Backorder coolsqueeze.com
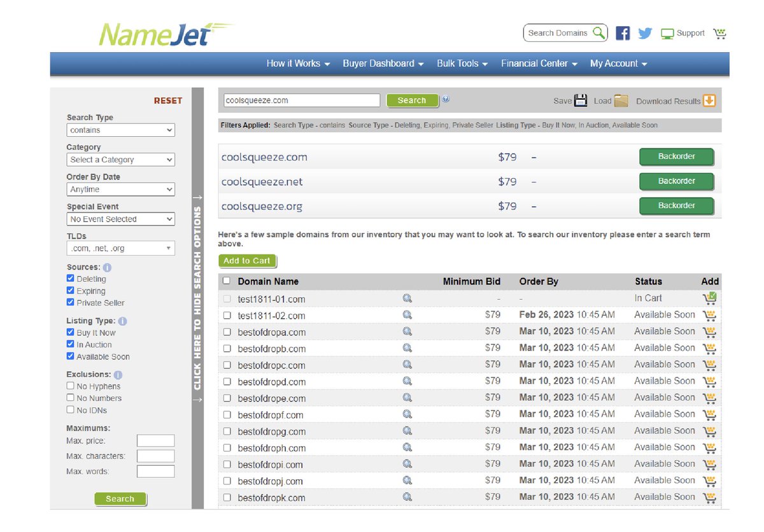764x532 pixels. click(676, 157)
